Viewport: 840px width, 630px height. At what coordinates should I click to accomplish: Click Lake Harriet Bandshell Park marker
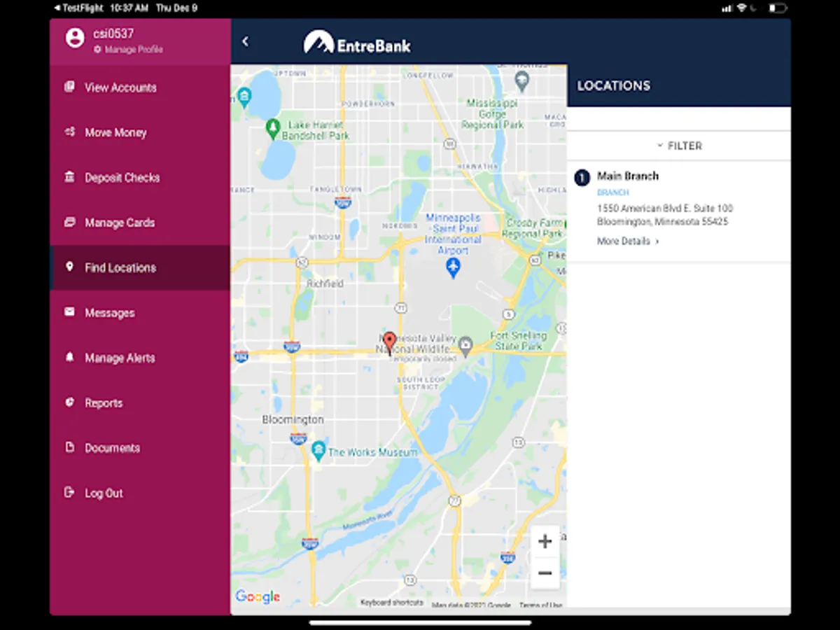click(x=273, y=128)
